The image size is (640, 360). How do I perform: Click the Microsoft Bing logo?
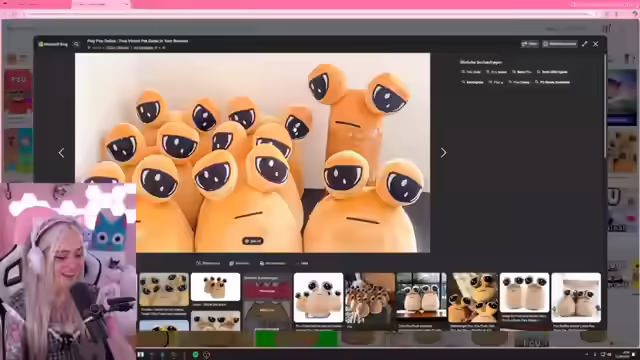[x=53, y=44]
